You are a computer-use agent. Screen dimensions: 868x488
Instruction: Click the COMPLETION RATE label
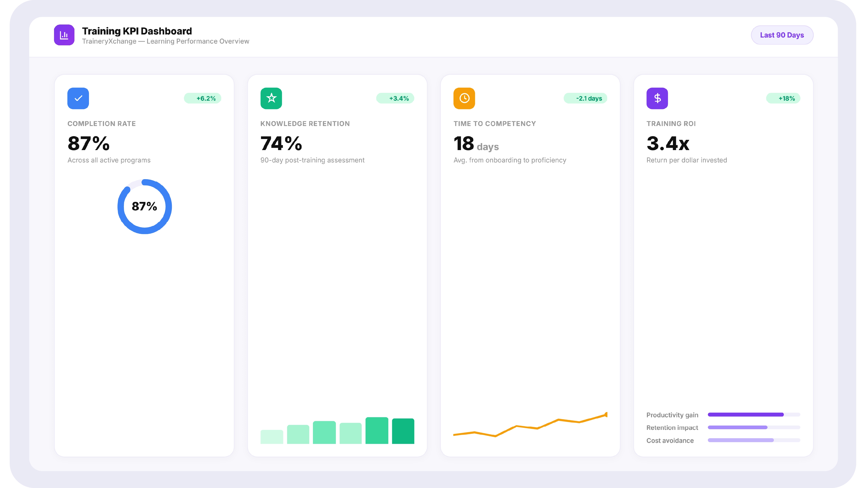[x=101, y=124]
